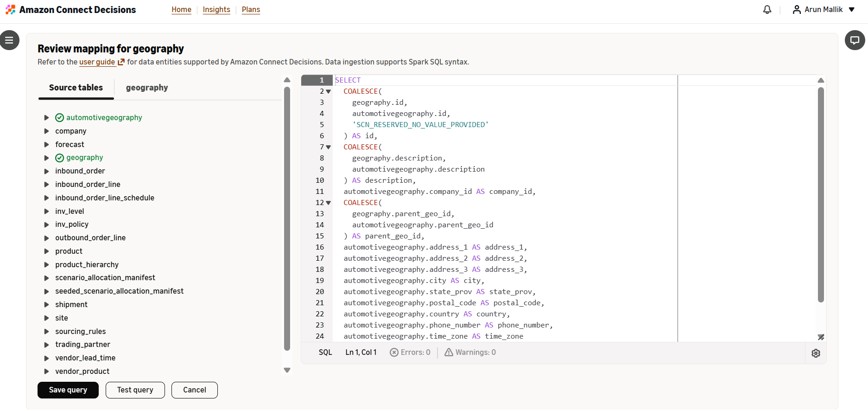
Task: Expand the vendor_lead_time table
Action: [x=46, y=358]
